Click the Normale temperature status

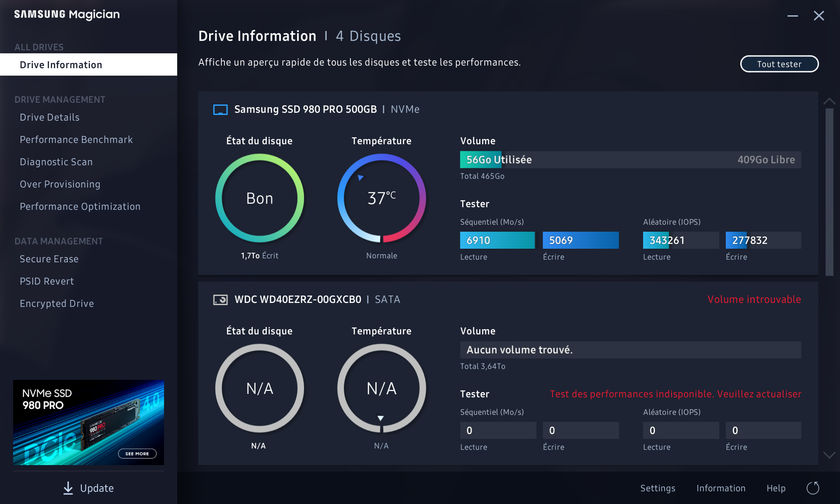[381, 256]
